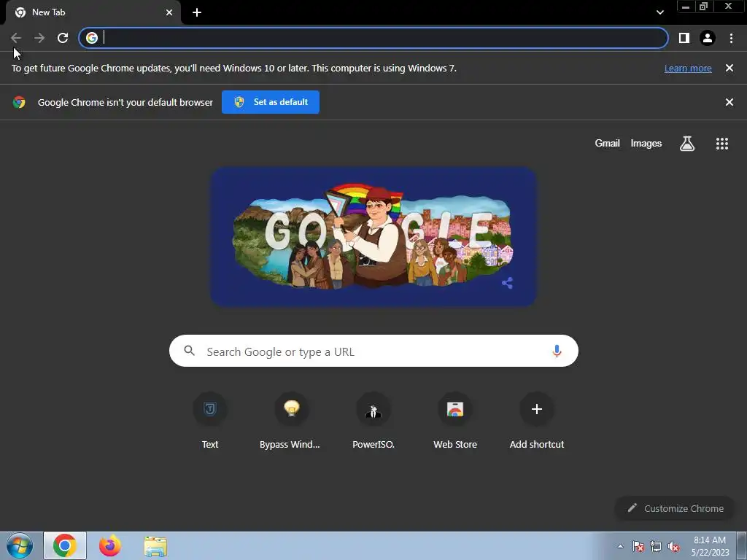
Task: Click the Set as default button
Action: click(x=271, y=102)
